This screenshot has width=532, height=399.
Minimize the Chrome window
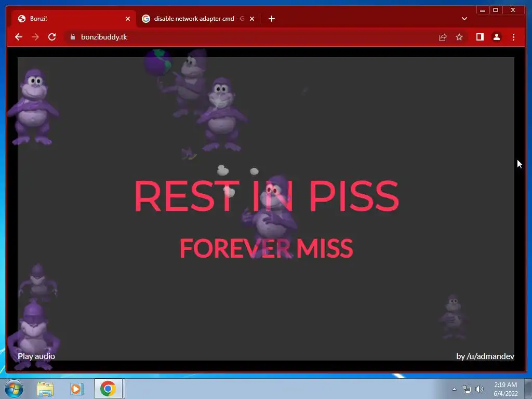483,10
